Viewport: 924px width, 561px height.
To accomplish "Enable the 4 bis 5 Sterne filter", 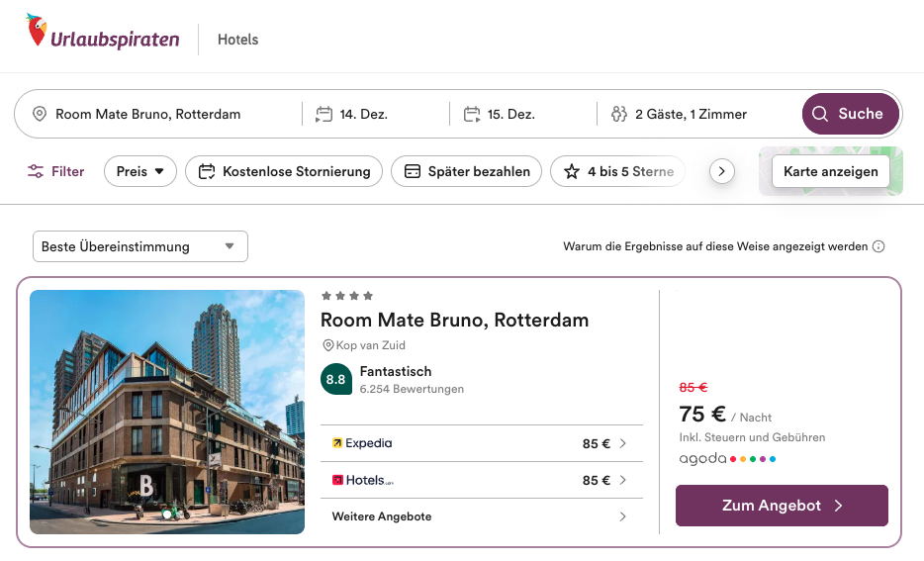I will tap(618, 171).
